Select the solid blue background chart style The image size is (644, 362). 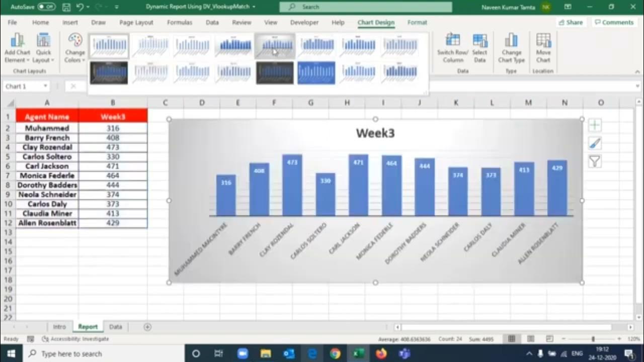[x=316, y=73]
